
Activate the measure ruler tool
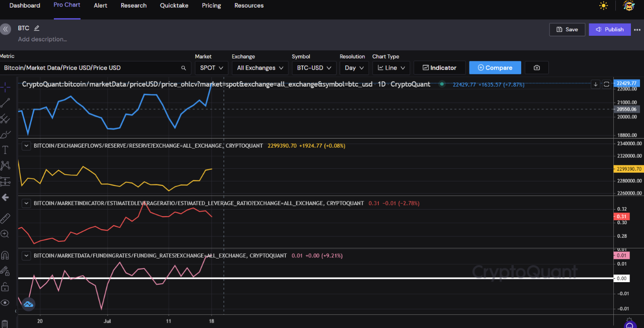[6, 218]
